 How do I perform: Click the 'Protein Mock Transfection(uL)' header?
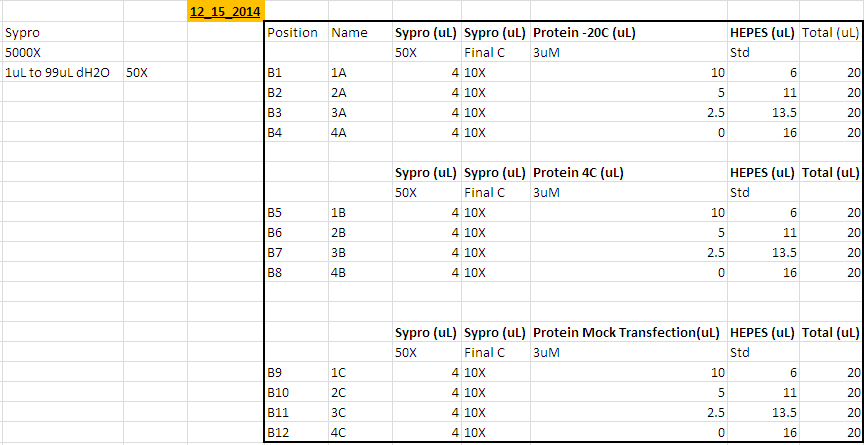pos(625,332)
